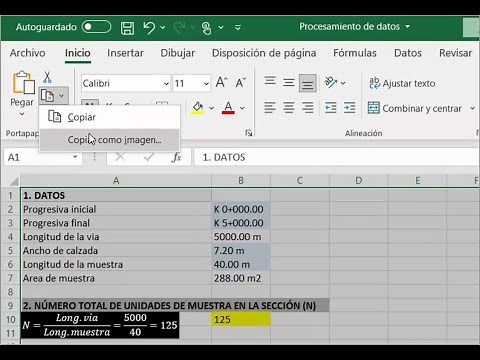Toggle the Autoguardado switch
480x360 pixels.
coord(96,27)
